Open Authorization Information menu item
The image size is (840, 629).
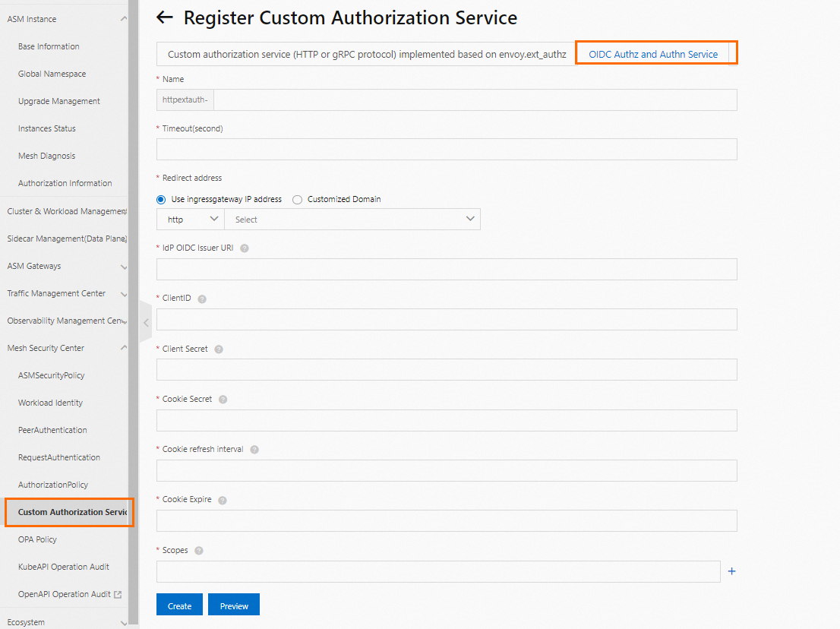click(x=65, y=183)
